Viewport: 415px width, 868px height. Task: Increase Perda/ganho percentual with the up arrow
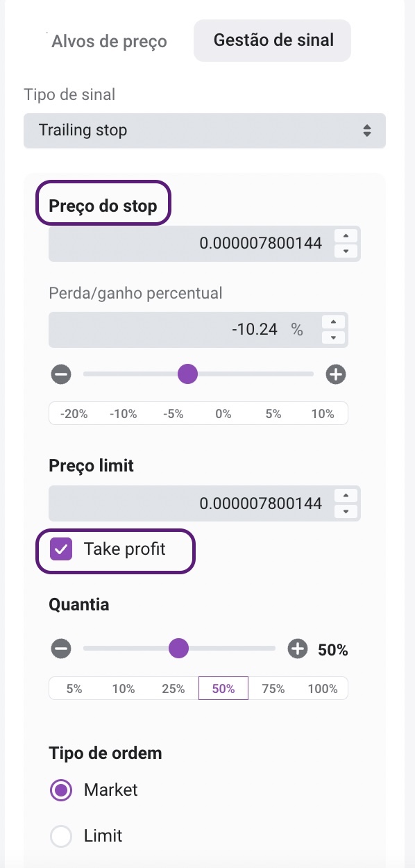tap(334, 322)
